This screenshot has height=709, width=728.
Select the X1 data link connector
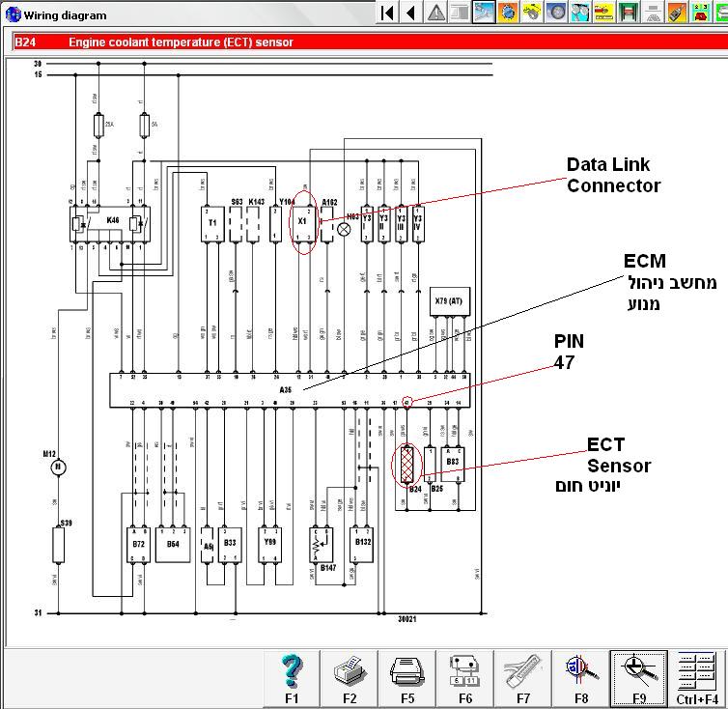pyautogui.click(x=303, y=220)
